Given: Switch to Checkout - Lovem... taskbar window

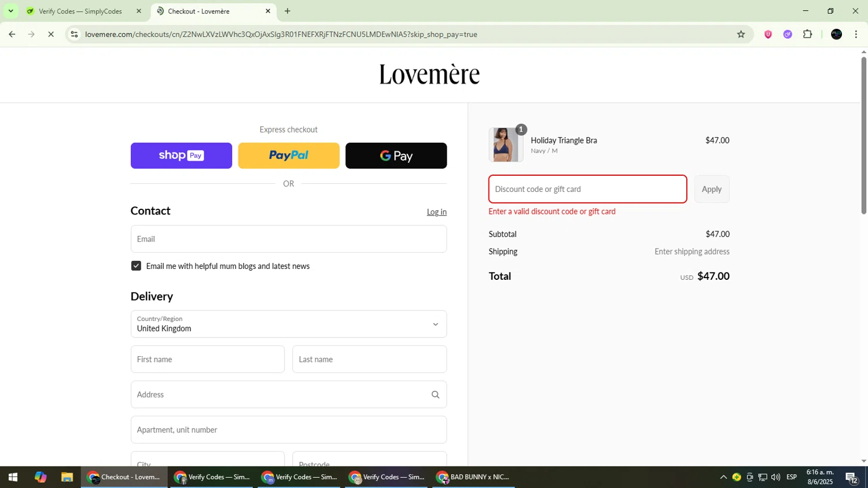Looking at the screenshot, I should click(124, 477).
